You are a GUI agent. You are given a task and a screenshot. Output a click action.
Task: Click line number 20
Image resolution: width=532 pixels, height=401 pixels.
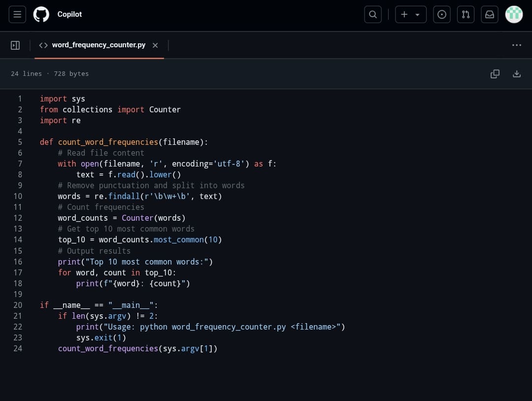[18, 305]
